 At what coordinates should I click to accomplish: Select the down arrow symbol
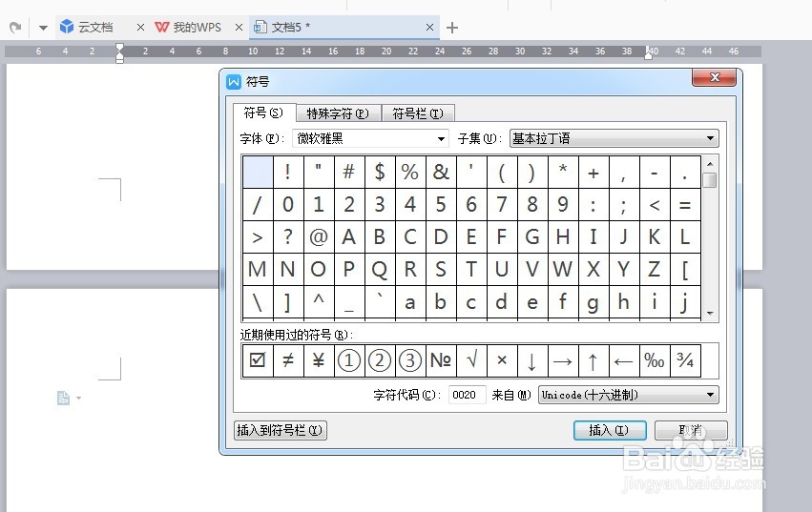[x=532, y=360]
